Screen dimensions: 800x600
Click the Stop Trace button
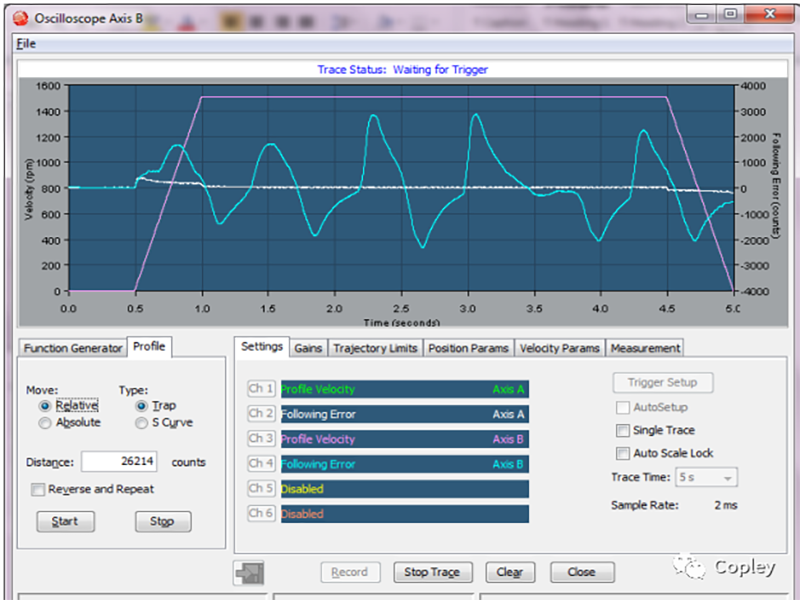[432, 572]
